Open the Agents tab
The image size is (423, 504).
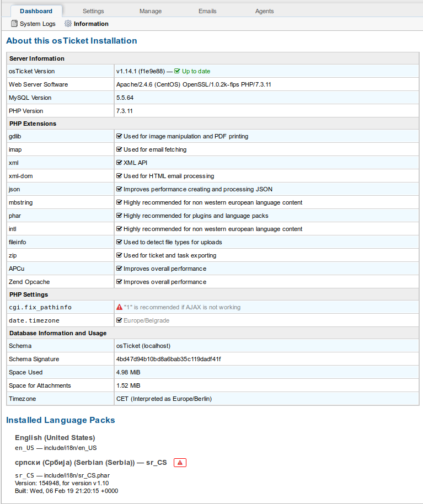pyautogui.click(x=265, y=11)
